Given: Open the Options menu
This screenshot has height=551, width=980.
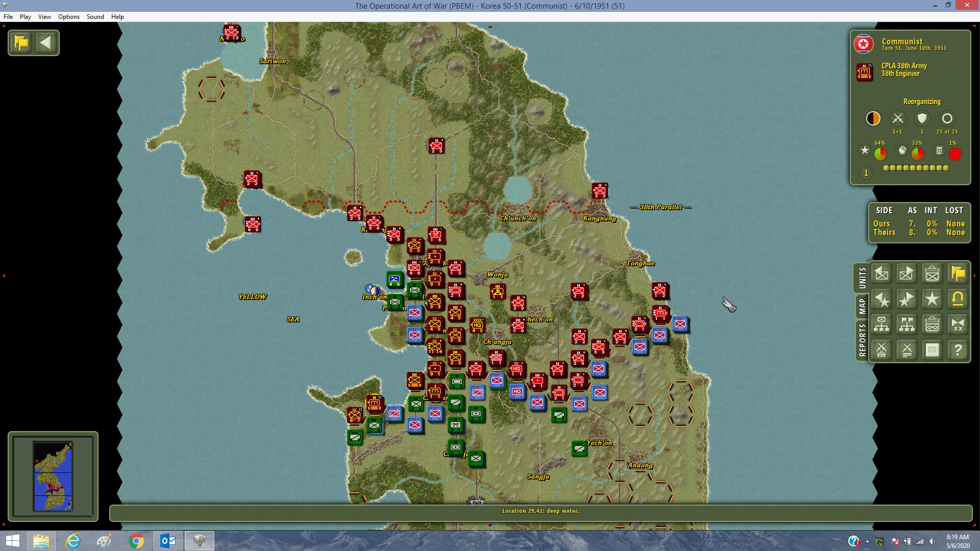Looking at the screenshot, I should [x=69, y=17].
